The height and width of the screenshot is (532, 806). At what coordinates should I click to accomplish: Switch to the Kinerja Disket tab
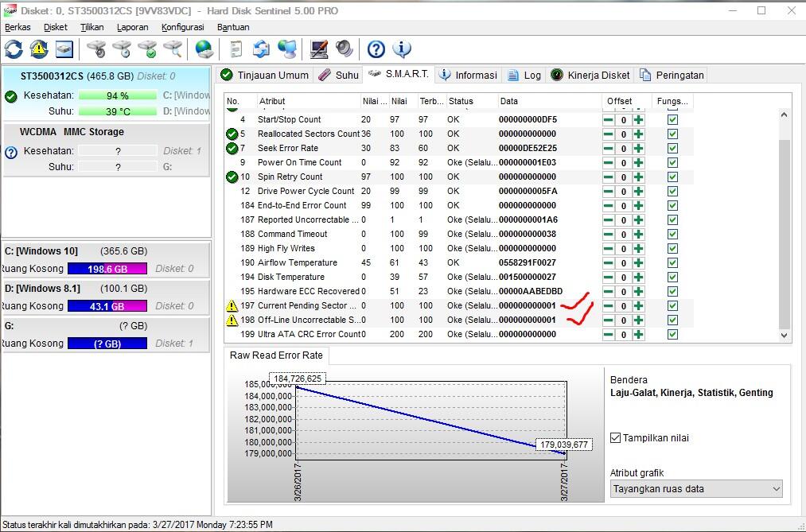tap(590, 75)
